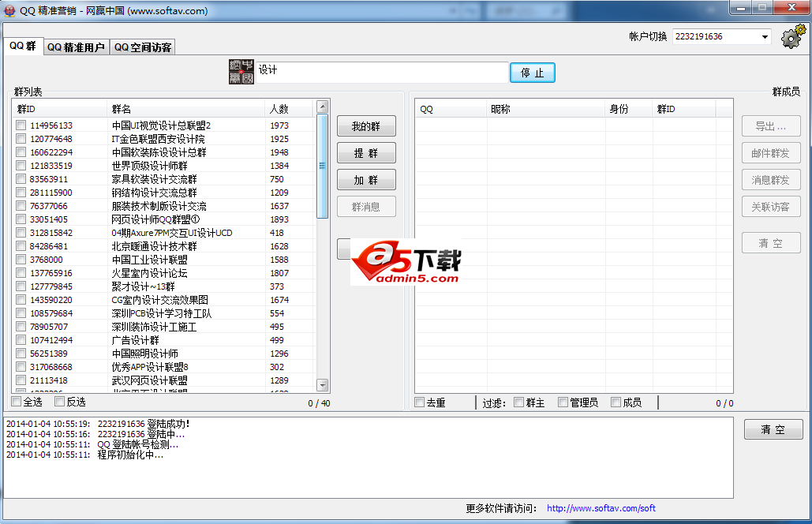This screenshot has height=524, width=812.
Task: Click the 身份 column header in members table
Action: pyautogui.click(x=629, y=109)
